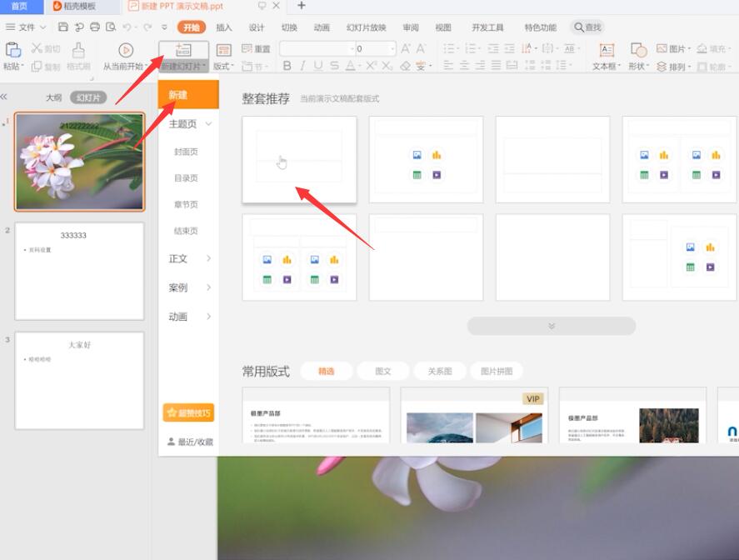
Task: Switch to the Slides view toggle
Action: tap(88, 97)
